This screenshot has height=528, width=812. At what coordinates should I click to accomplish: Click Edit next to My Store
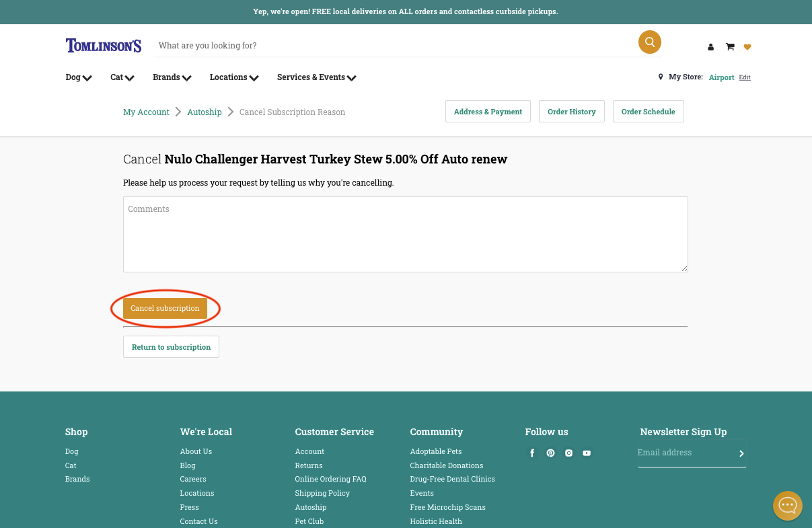(745, 77)
